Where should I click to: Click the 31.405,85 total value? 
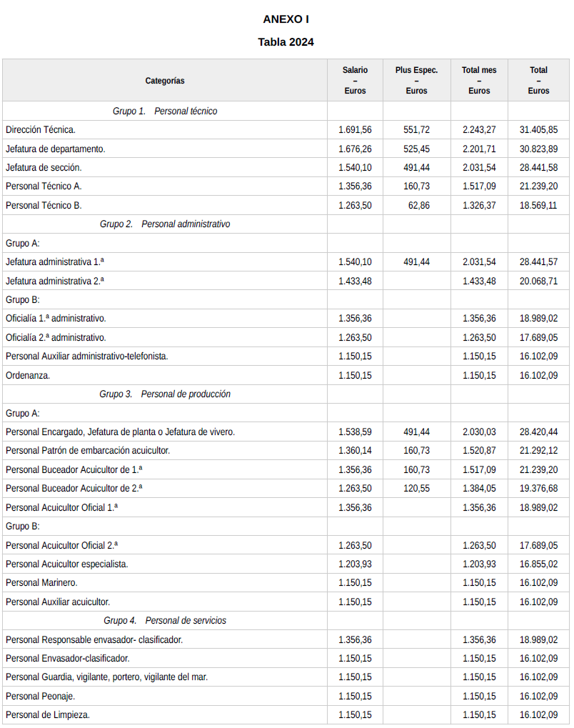tap(538, 130)
